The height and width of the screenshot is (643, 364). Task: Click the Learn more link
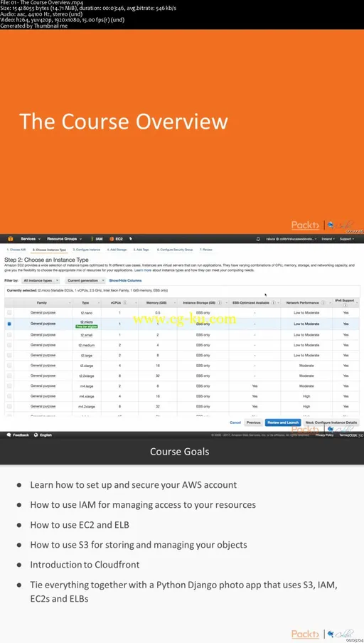(143, 271)
